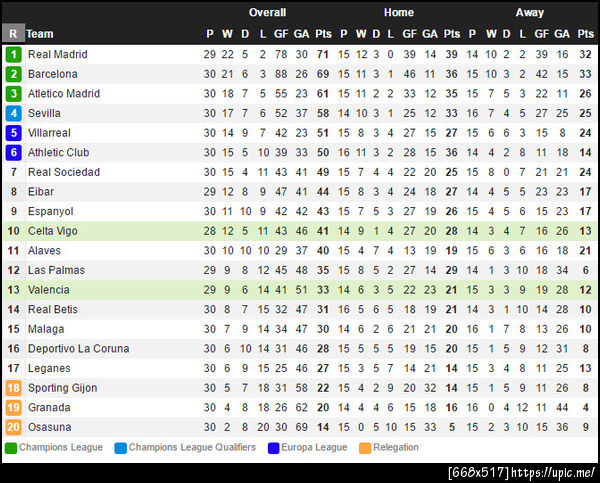Click the green Champions League legend swatch
Image resolution: width=600 pixels, height=483 pixels.
[x=11, y=448]
